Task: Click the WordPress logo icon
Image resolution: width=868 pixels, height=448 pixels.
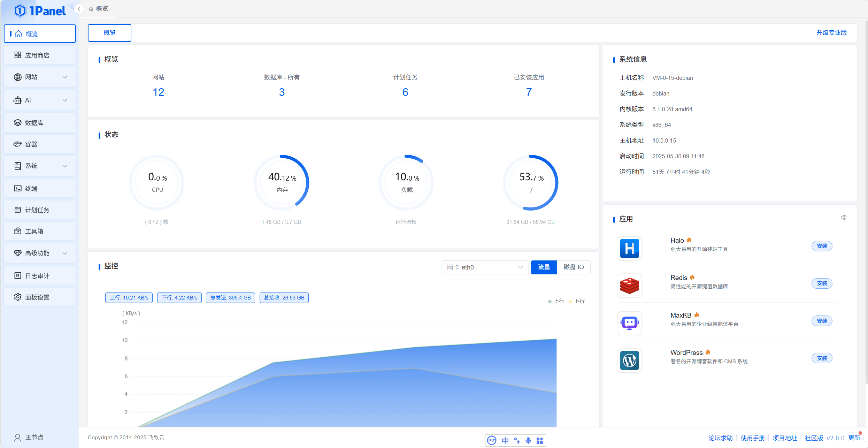Action: point(629,360)
